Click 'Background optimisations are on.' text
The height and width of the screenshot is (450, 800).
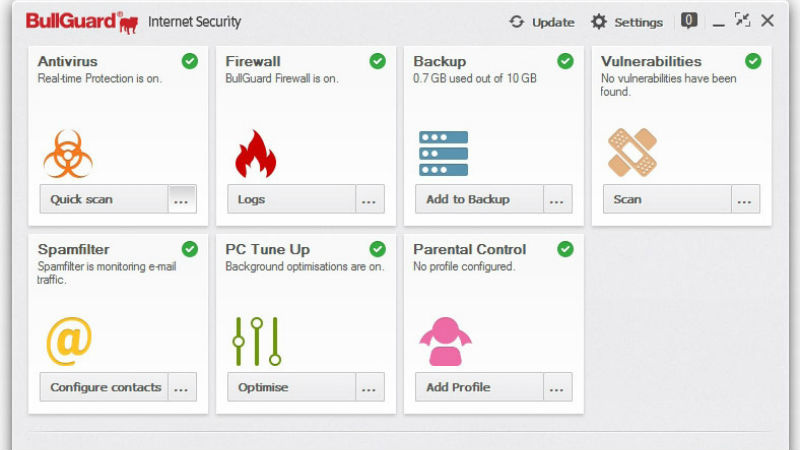(x=305, y=266)
